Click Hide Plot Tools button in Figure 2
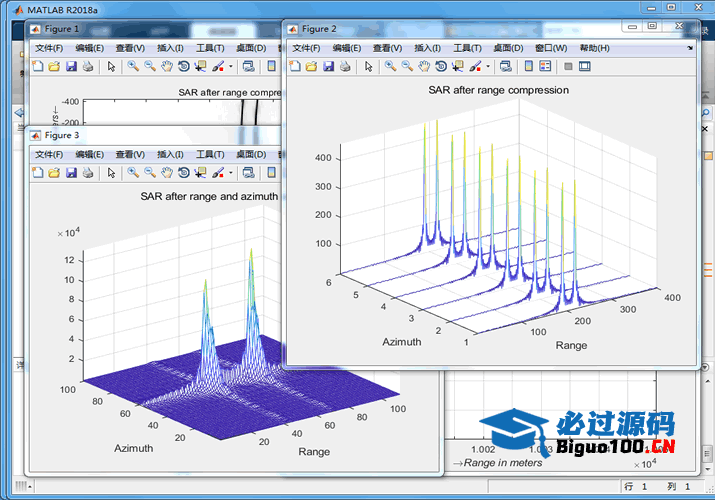715x500 pixels. pos(568,67)
